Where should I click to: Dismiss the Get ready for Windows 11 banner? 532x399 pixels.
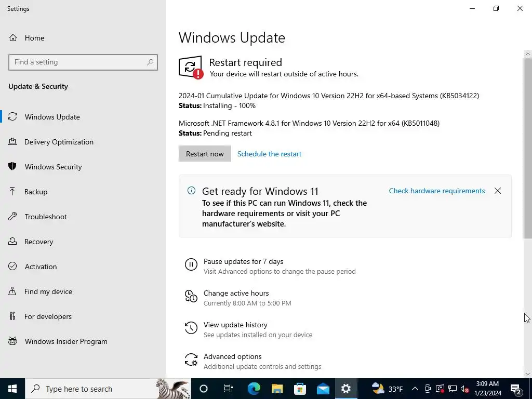pos(498,191)
